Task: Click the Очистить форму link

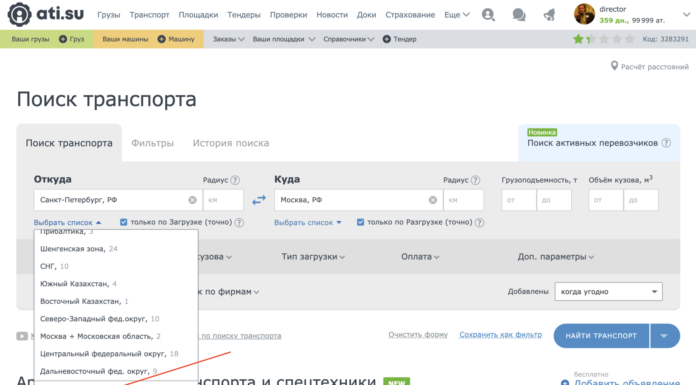Action: tap(418, 334)
